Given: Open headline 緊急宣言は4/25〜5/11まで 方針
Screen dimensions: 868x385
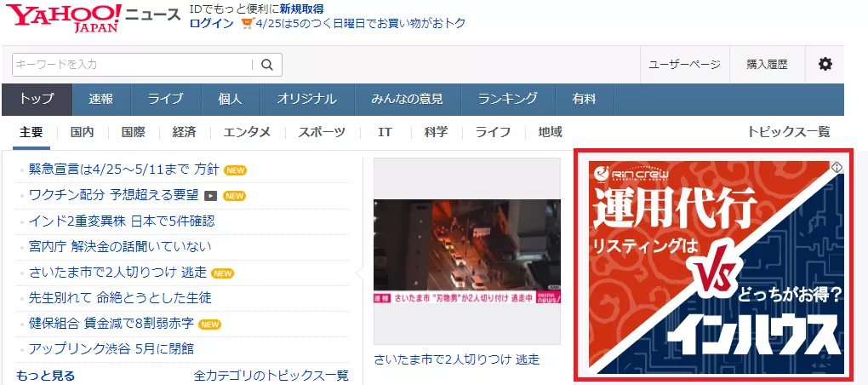Looking at the screenshot, I should click(124, 170).
